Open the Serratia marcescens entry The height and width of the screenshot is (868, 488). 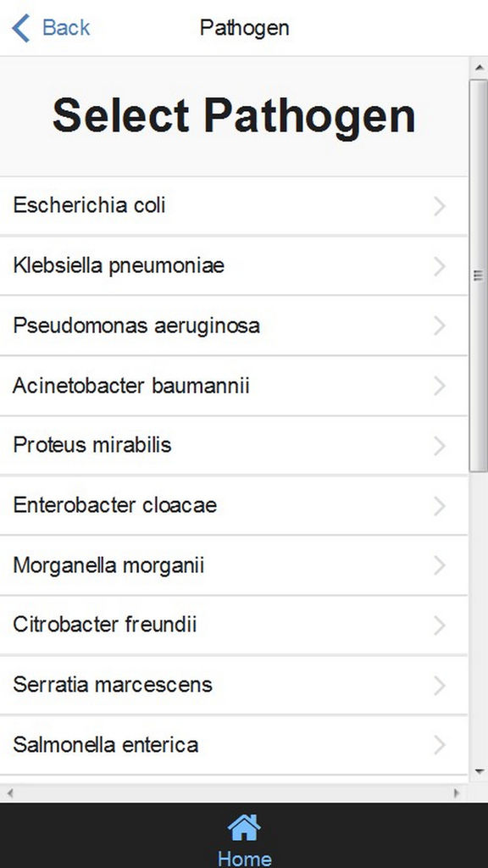coord(234,685)
